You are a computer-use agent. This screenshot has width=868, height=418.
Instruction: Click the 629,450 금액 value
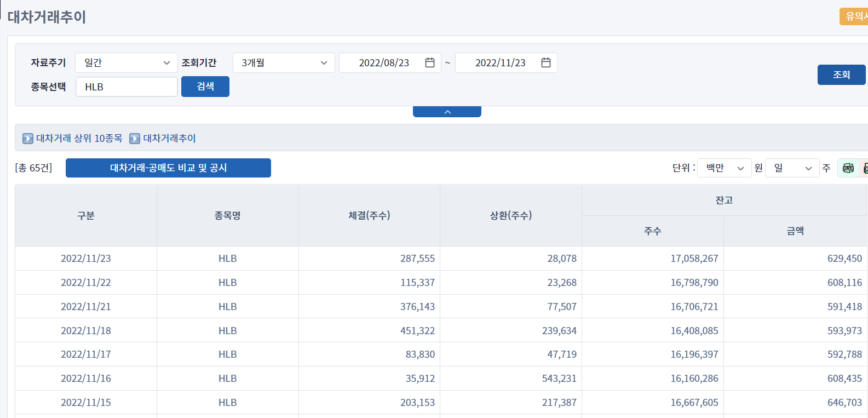coord(844,259)
